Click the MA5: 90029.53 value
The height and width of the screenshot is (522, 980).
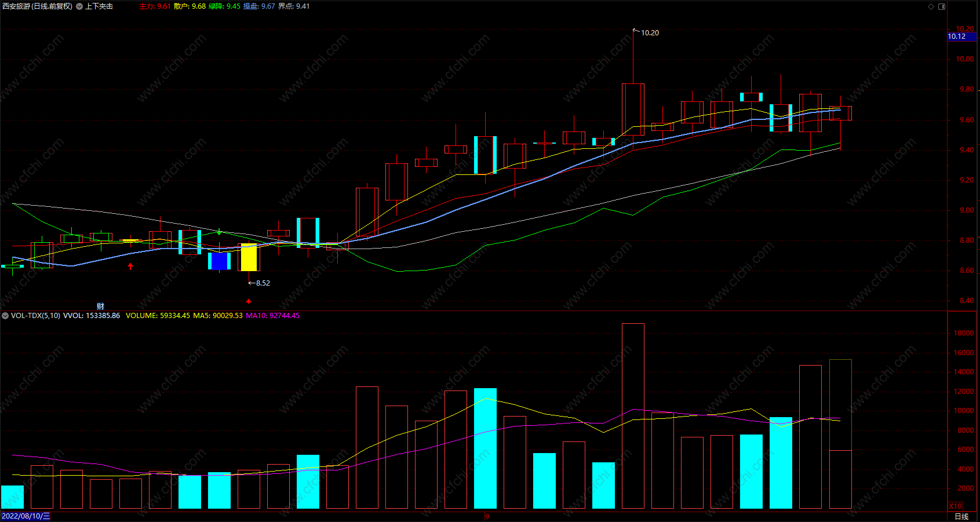coord(218,316)
